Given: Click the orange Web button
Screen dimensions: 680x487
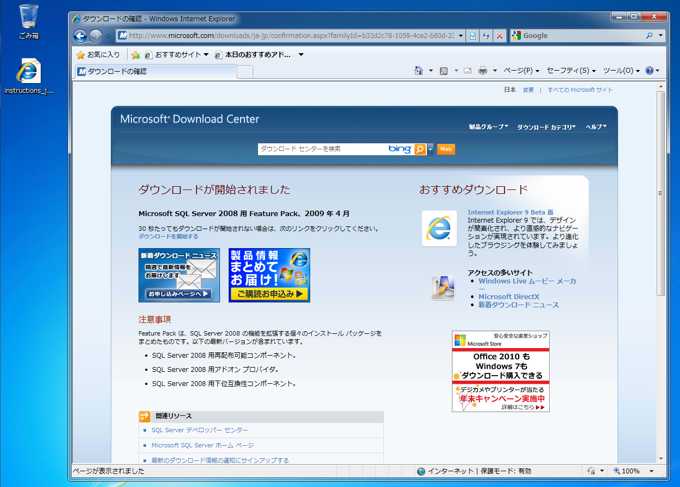Looking at the screenshot, I should click(446, 149).
